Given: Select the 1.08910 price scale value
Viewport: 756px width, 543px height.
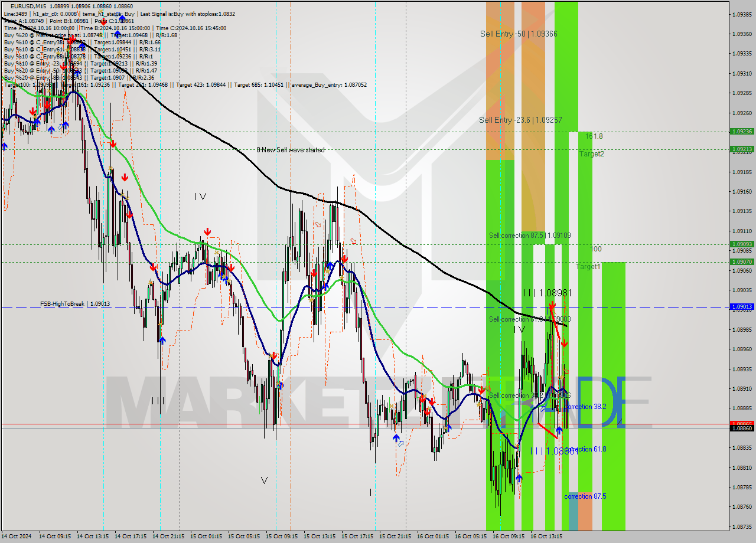Looking at the screenshot, I should tap(741, 388).
